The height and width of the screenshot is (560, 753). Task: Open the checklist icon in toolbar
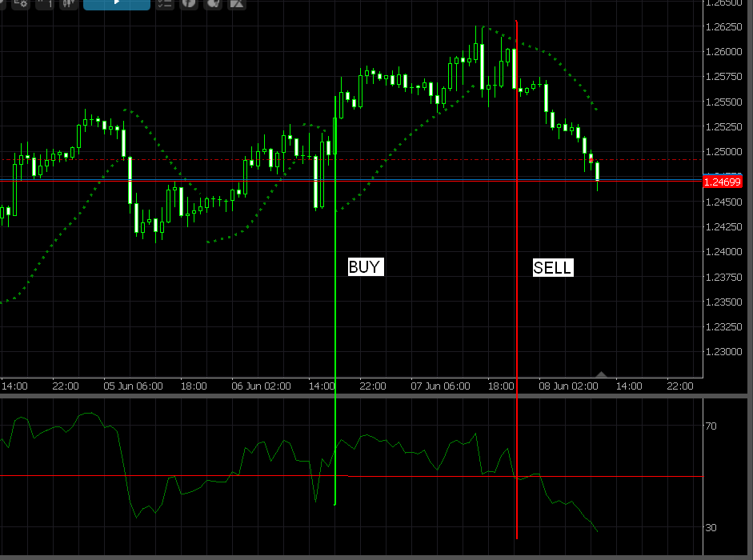click(x=165, y=3)
